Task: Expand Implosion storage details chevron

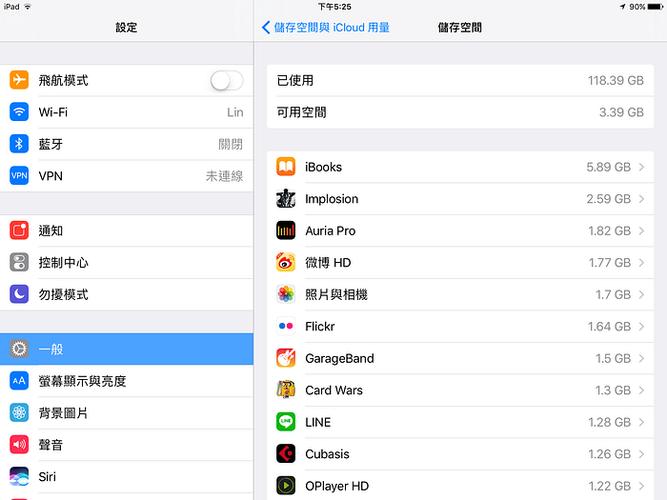Action: (x=641, y=199)
